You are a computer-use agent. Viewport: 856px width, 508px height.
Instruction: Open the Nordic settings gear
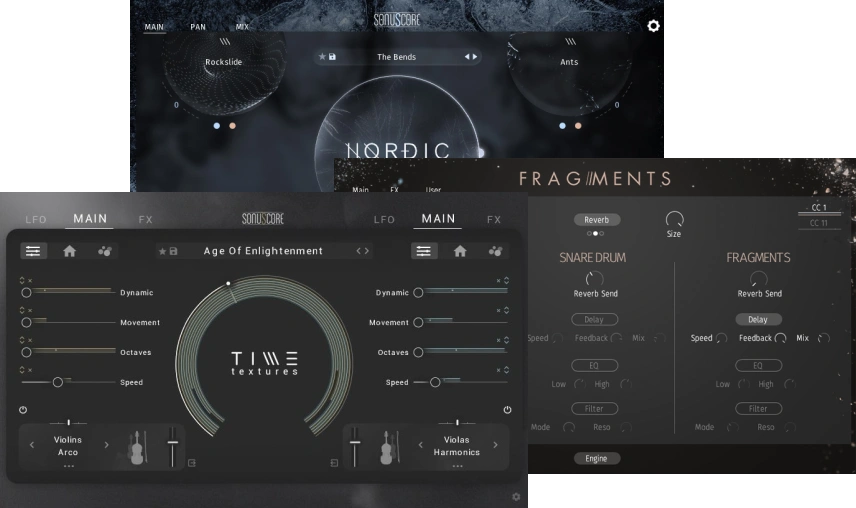click(x=653, y=26)
